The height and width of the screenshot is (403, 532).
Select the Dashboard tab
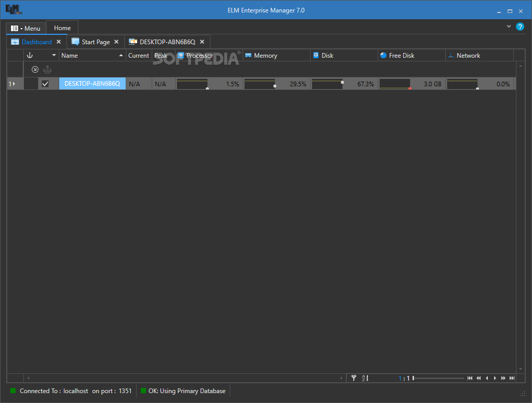tap(36, 42)
